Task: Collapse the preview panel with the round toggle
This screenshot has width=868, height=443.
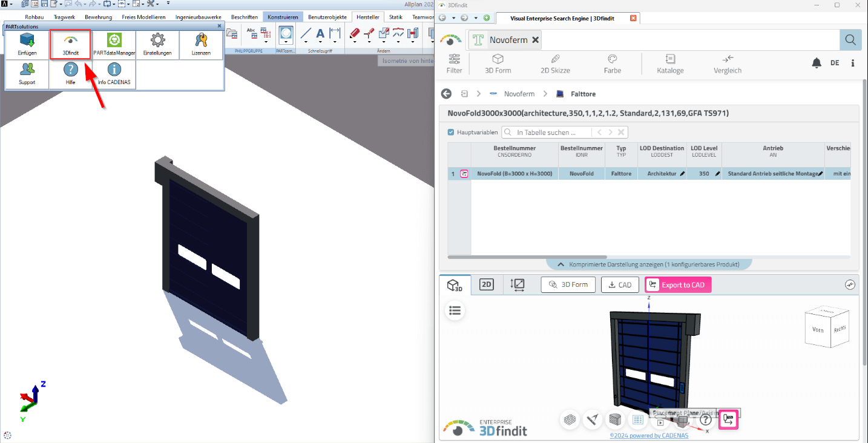Action: coord(850,284)
